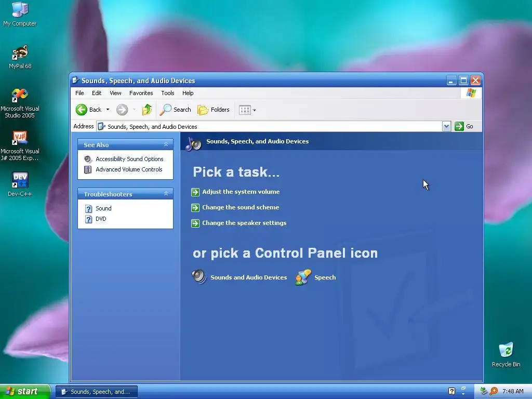The height and width of the screenshot is (399, 532).
Task: Select the MyPal 68 desktop shortcut
Action: tap(20, 57)
